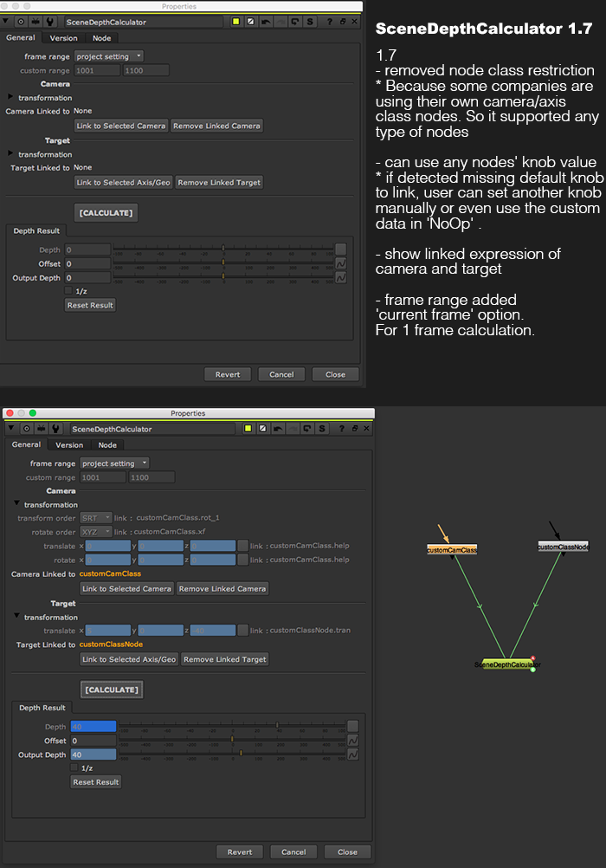
Task: Click the Depth slider in the customCamClass-linked panel
Action: 232,726
